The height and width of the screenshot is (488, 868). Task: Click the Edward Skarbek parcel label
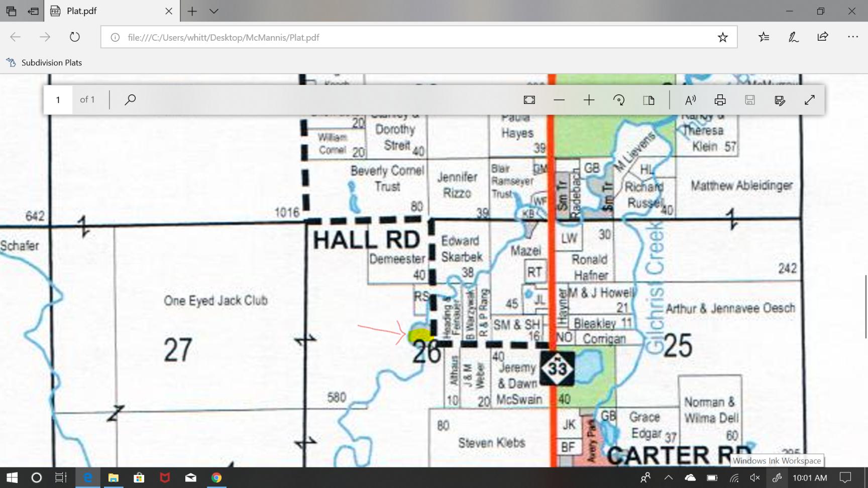[x=462, y=249]
